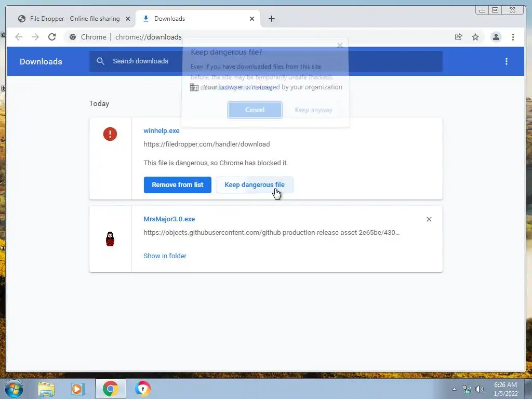Show MrsMajor3.0.exe in folder
This screenshot has height=399, width=532.
coord(165,256)
